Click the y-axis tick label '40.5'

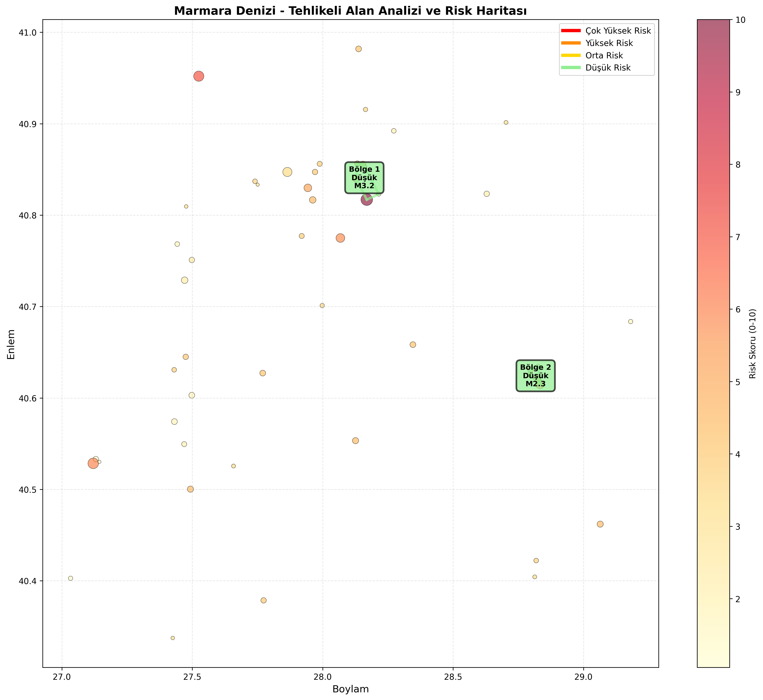click(x=28, y=490)
